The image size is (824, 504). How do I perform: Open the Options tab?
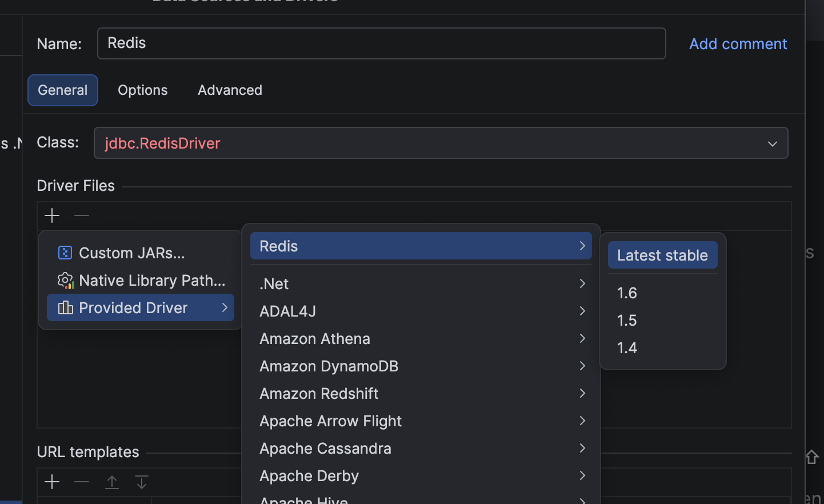point(143,90)
